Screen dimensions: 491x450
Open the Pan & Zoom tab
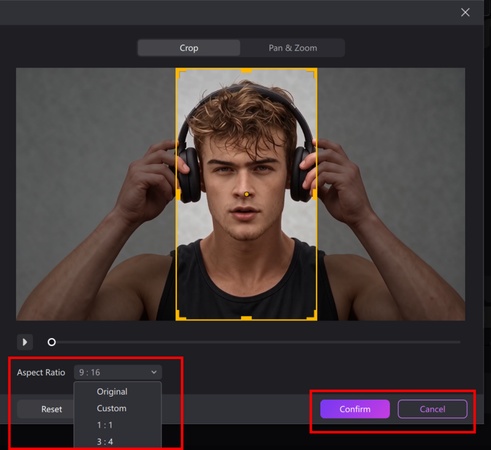293,48
